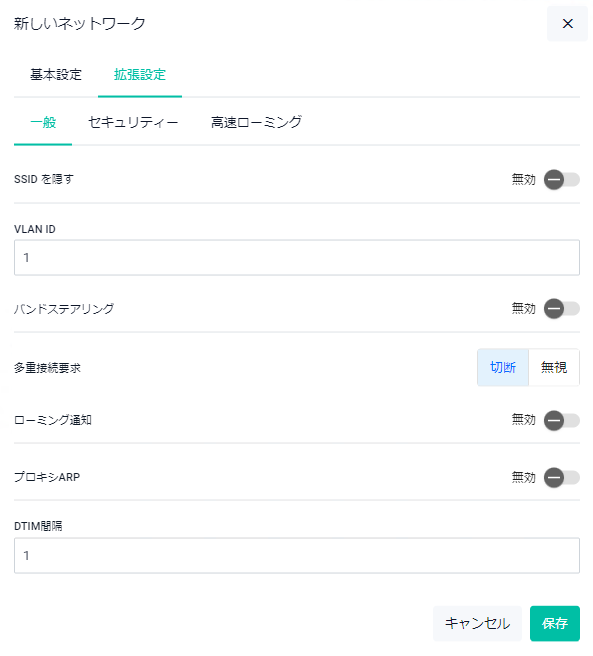Click the 無効 label beside SSID を隠す
Screen dimensions: 593x656
[523, 180]
